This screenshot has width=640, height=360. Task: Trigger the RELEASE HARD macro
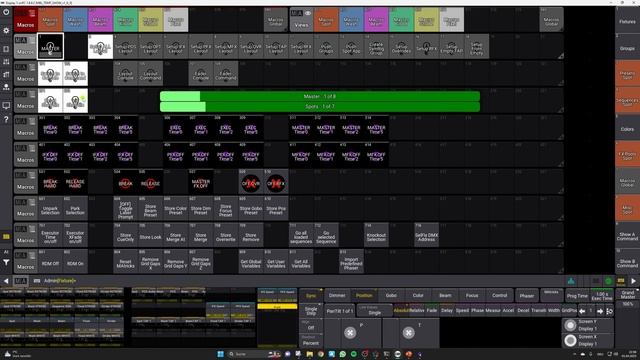76,182
